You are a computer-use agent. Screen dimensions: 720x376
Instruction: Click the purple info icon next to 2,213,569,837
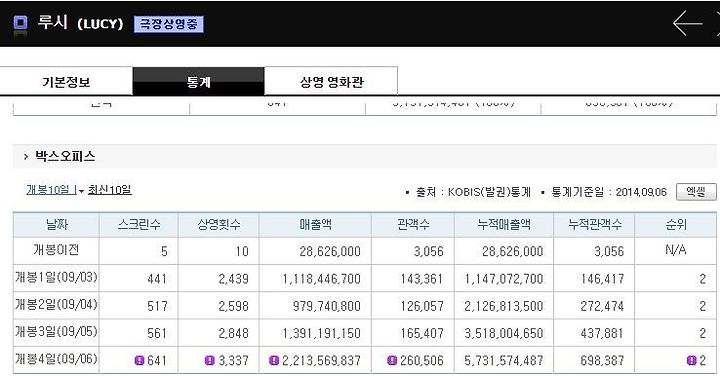pyautogui.click(x=274, y=360)
